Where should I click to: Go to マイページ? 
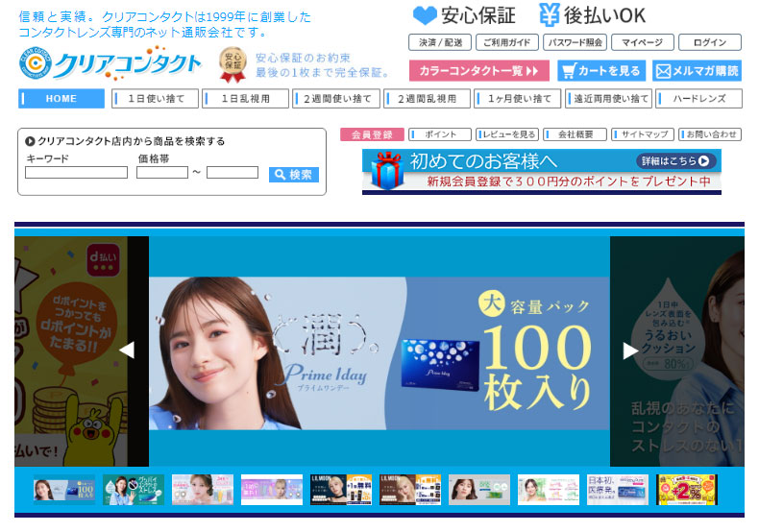643,42
